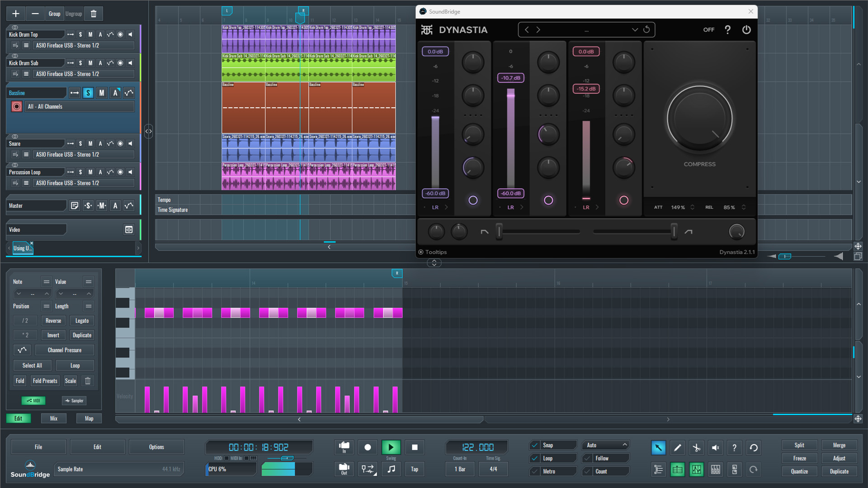Remove track with the minus button
Viewport: 868px width, 488px height.
click(x=35, y=14)
